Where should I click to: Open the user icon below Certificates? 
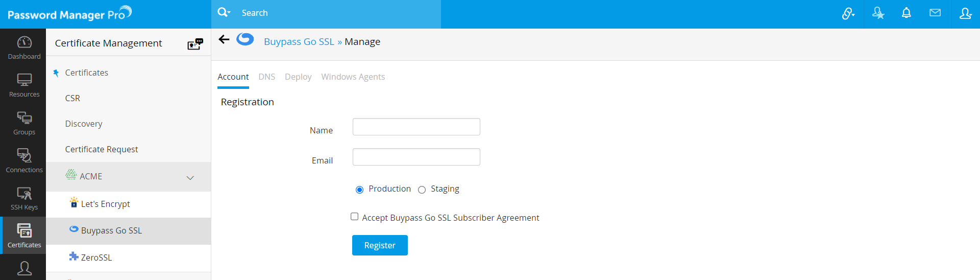24,268
